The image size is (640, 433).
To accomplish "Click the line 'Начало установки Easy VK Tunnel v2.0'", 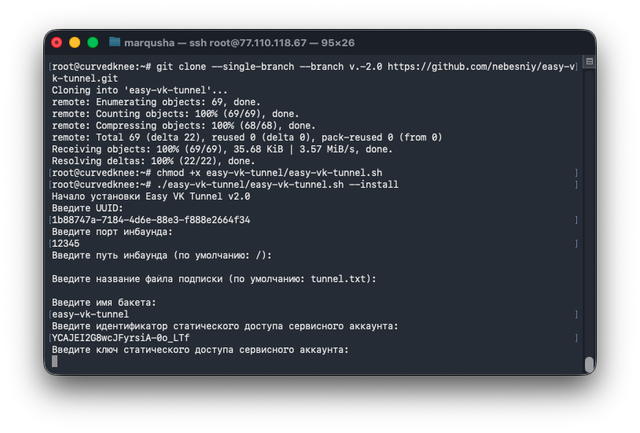I will click(x=151, y=196).
